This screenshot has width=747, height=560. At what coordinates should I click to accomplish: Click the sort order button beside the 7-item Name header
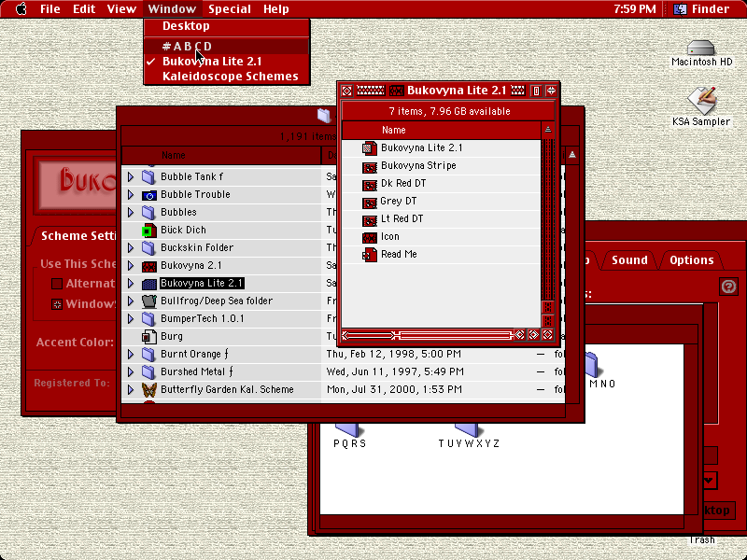click(x=548, y=130)
